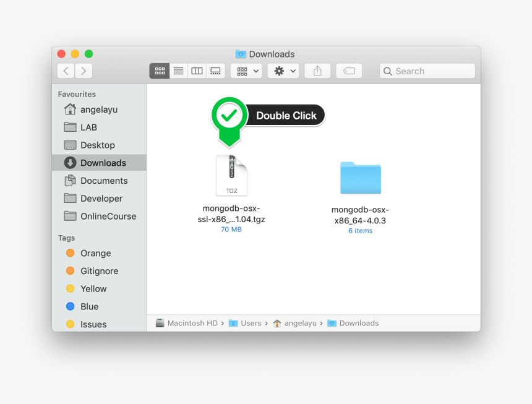Click the mongodb-osx-x86_64-4.0.3 folder name

[360, 215]
